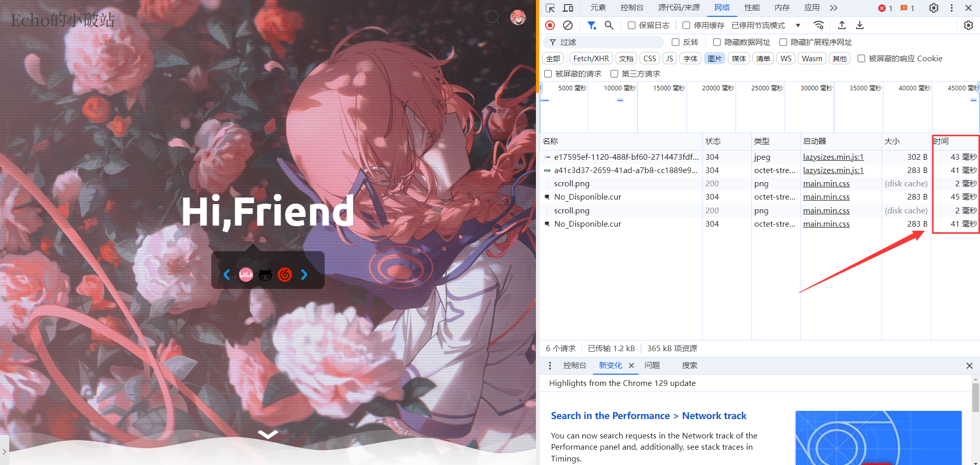Viewport: 980px width, 465px height.
Task: Click the user avatar on webpage
Action: click(518, 17)
